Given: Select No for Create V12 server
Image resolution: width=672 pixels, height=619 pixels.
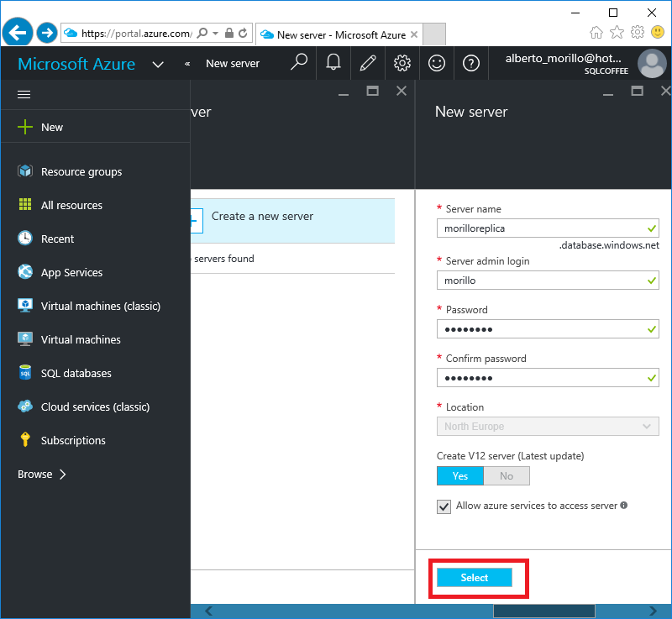Looking at the screenshot, I should pos(507,476).
